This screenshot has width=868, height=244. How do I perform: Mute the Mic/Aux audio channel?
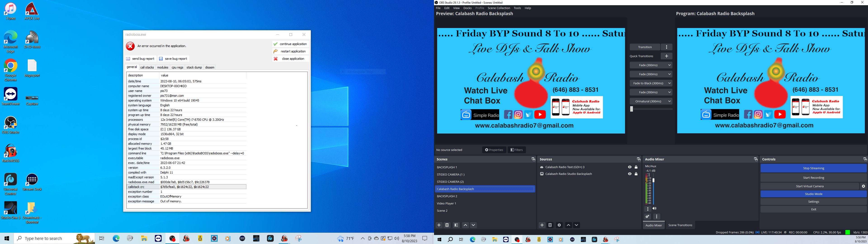654,209
